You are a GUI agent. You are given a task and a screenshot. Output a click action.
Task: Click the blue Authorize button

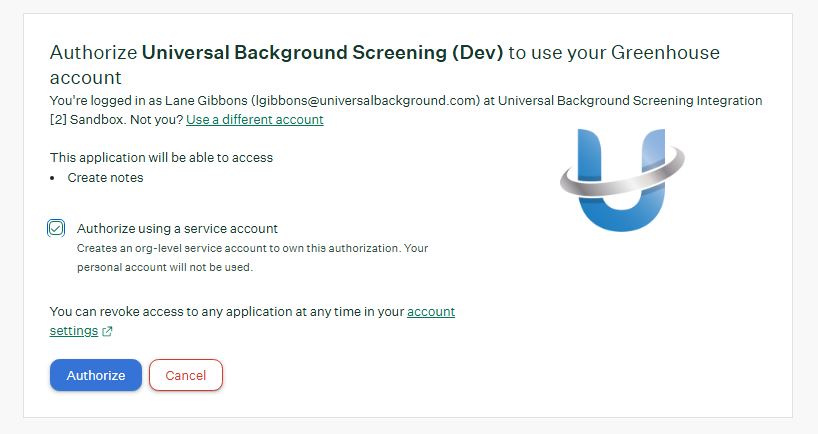coord(95,375)
